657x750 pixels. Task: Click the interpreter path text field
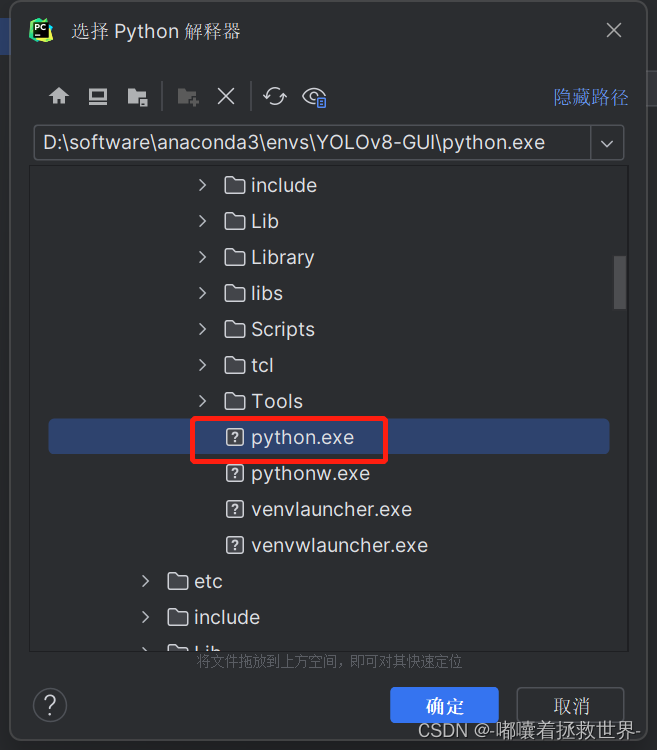(x=312, y=143)
